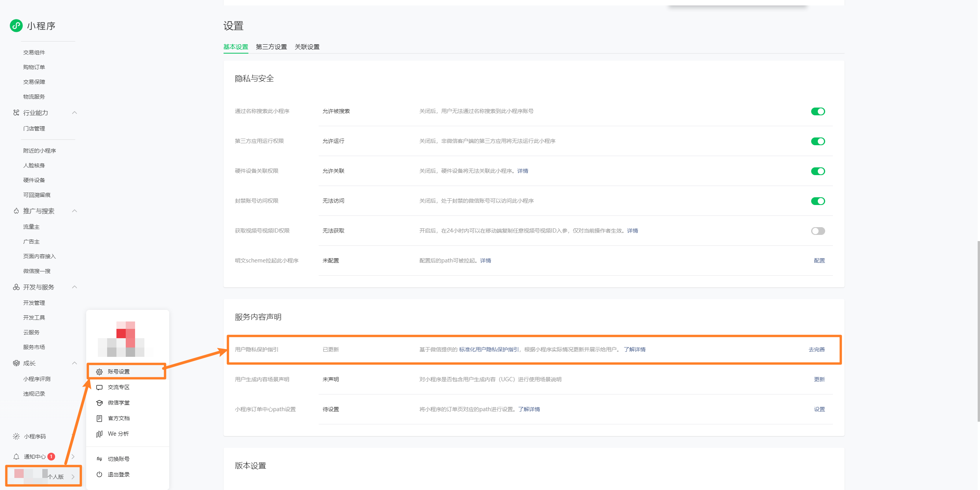Screen dimensions: 980x490
Task: Switch to the 第三方设置 tab
Action: click(x=271, y=47)
